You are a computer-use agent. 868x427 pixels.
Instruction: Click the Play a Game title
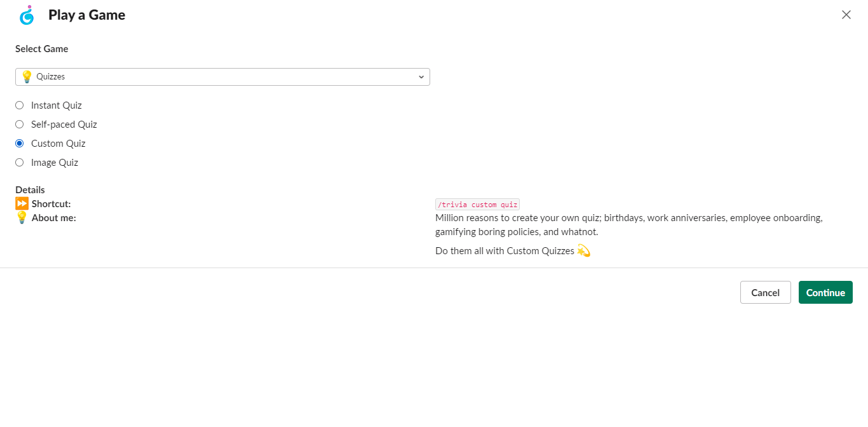[x=86, y=15]
